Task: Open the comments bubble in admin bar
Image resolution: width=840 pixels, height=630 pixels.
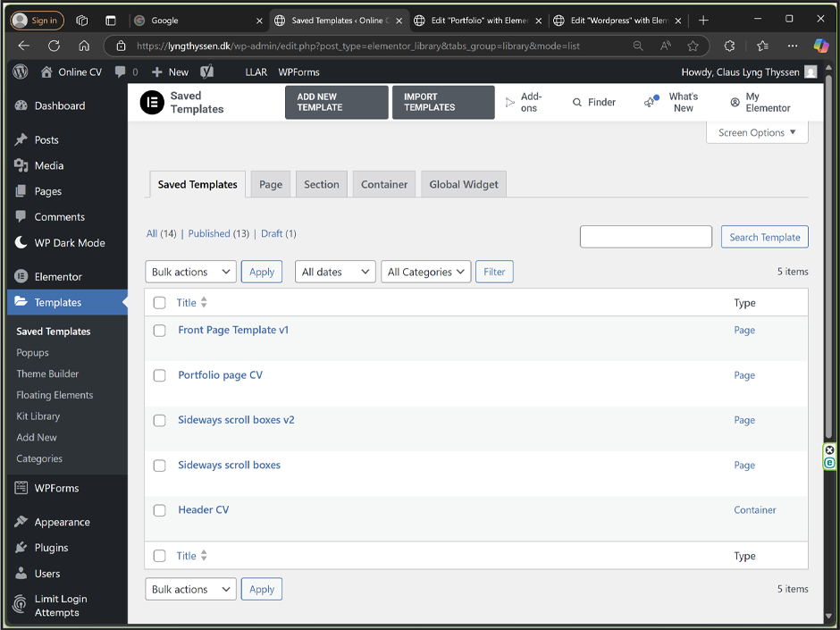Action: (x=121, y=72)
